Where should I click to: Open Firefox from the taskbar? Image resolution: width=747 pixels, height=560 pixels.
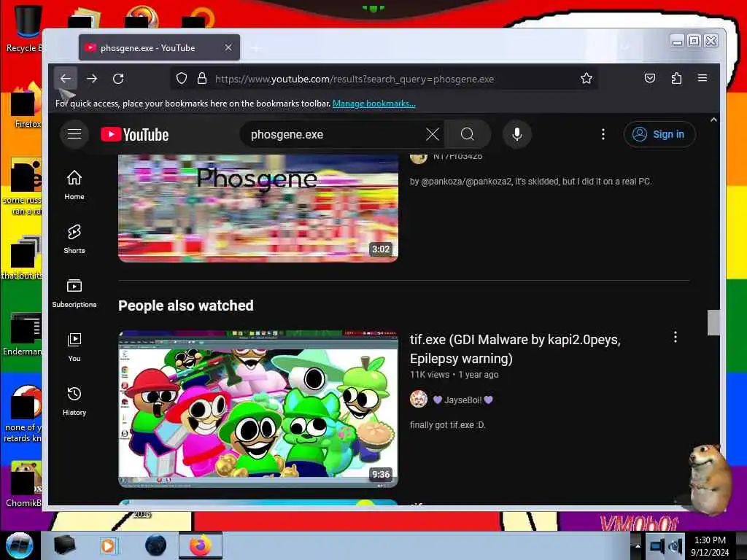point(201,545)
